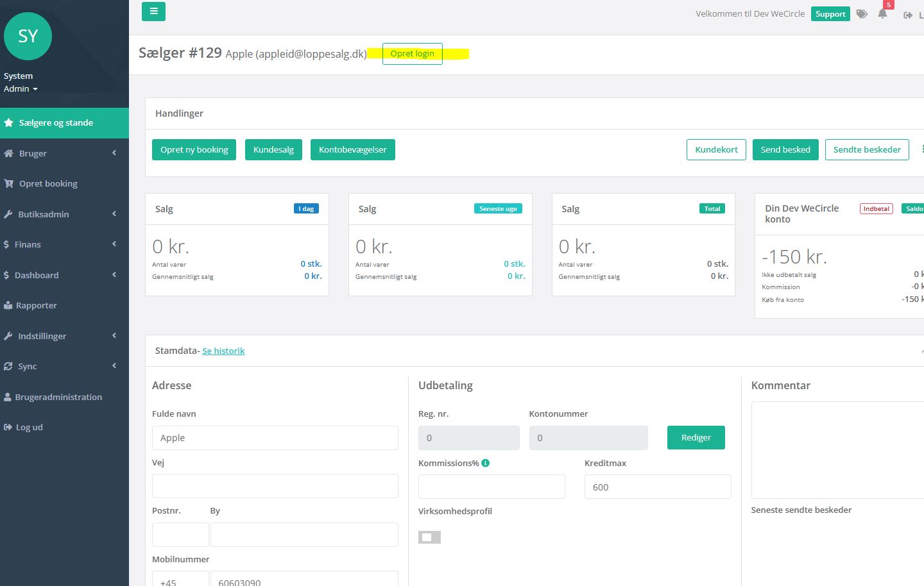
Task: View Sendte beskeder button
Action: click(867, 149)
